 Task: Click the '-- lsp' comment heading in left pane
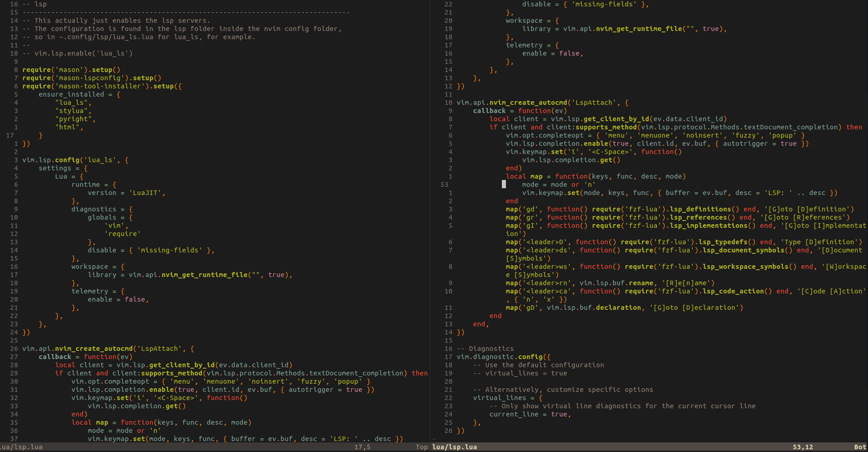pyautogui.click(x=35, y=4)
